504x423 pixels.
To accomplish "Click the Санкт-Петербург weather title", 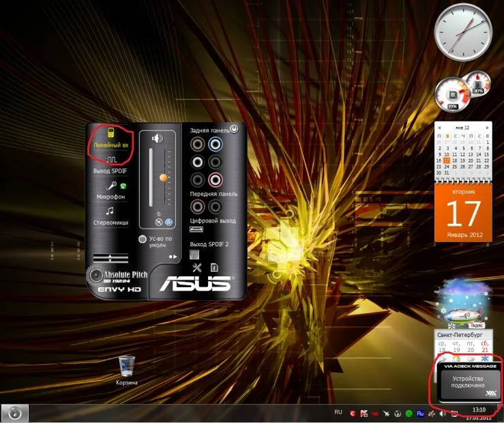I will point(460,335).
